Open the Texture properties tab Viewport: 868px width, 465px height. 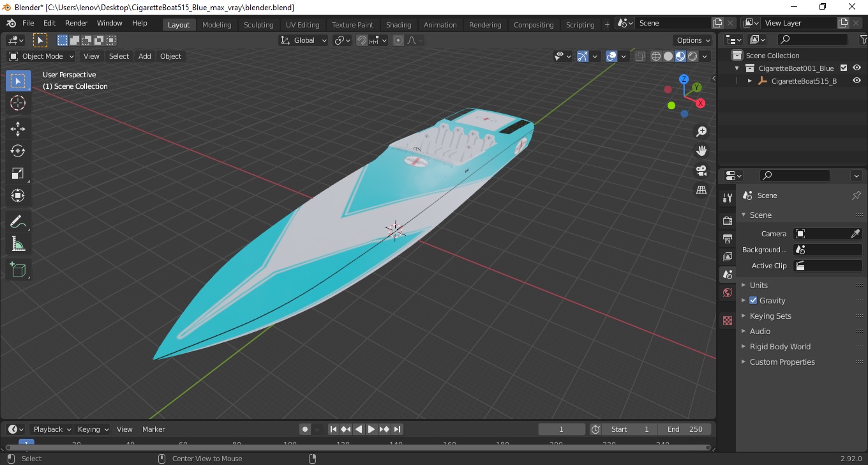(x=728, y=321)
